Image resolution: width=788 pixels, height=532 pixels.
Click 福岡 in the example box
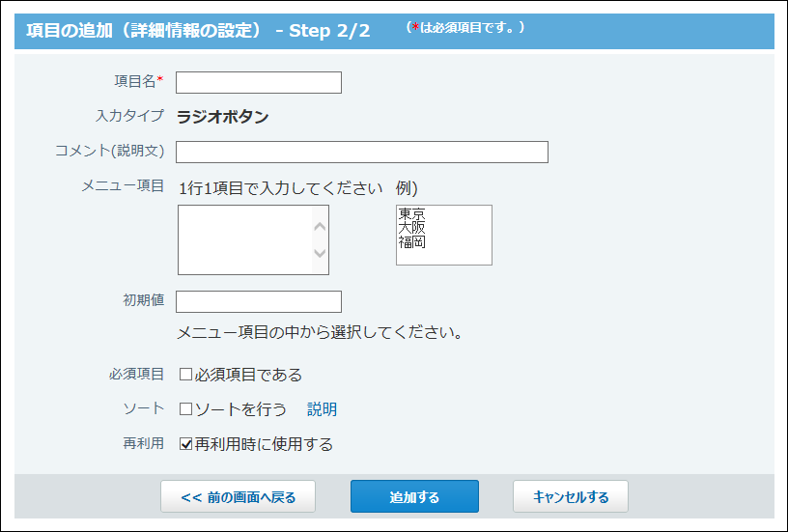tap(412, 241)
